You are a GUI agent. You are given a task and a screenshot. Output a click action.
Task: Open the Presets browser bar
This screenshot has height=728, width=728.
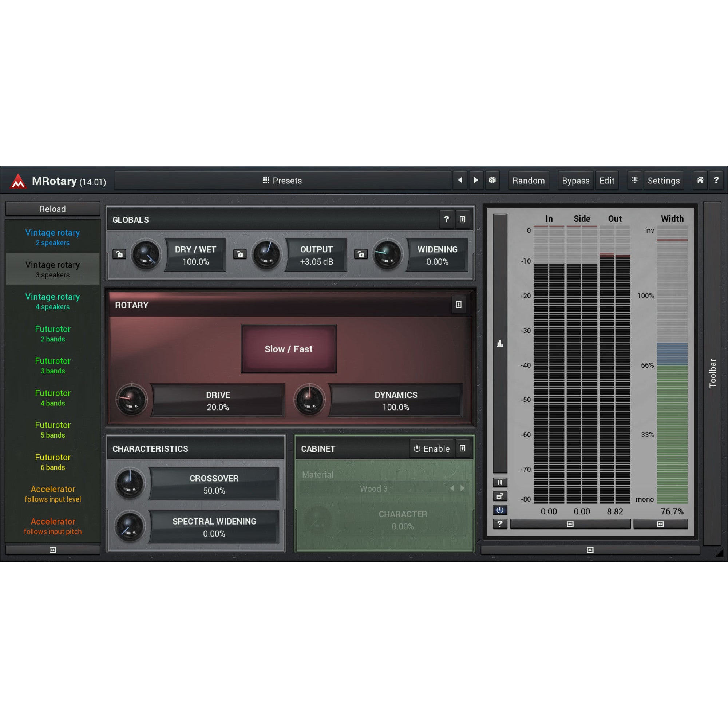tap(282, 181)
